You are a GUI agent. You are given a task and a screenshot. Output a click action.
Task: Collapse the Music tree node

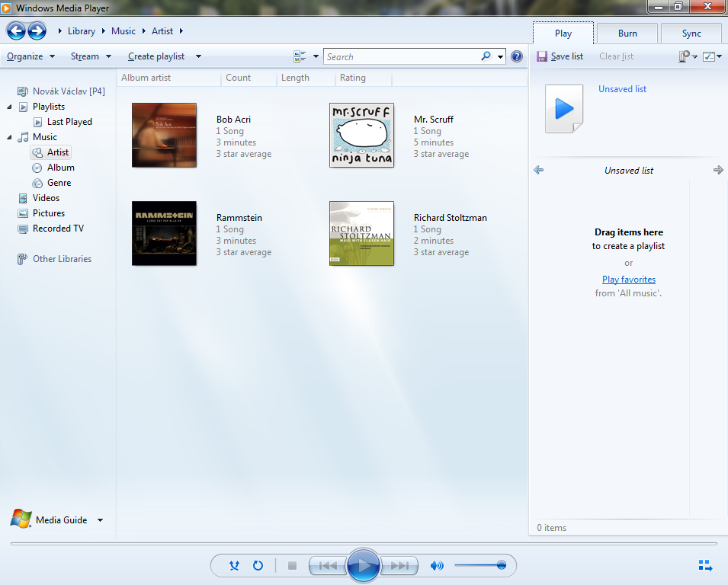pos(9,137)
